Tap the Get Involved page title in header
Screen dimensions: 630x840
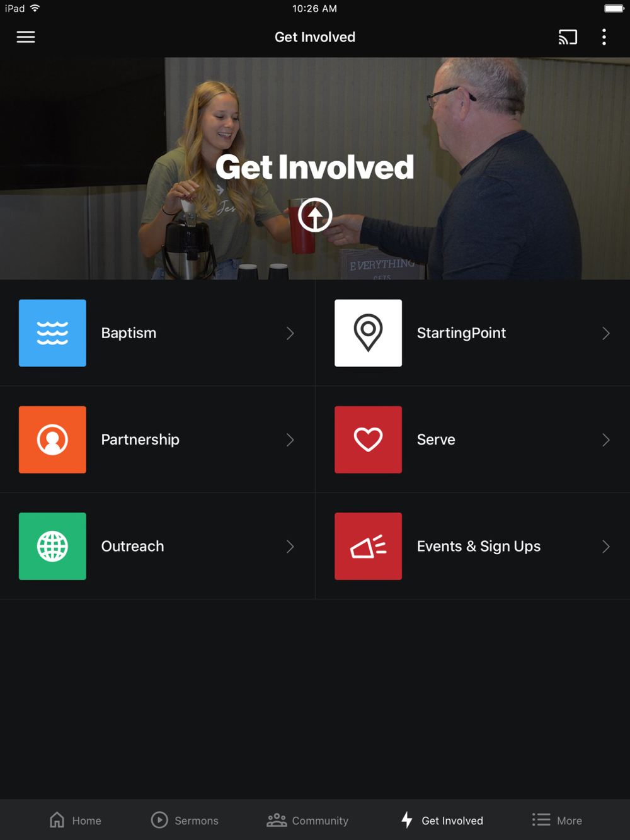pos(315,37)
